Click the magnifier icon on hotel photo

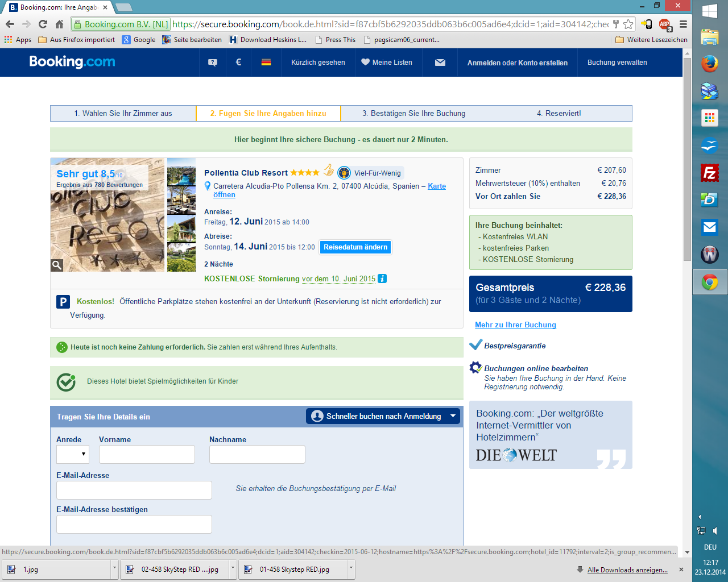coord(57,265)
